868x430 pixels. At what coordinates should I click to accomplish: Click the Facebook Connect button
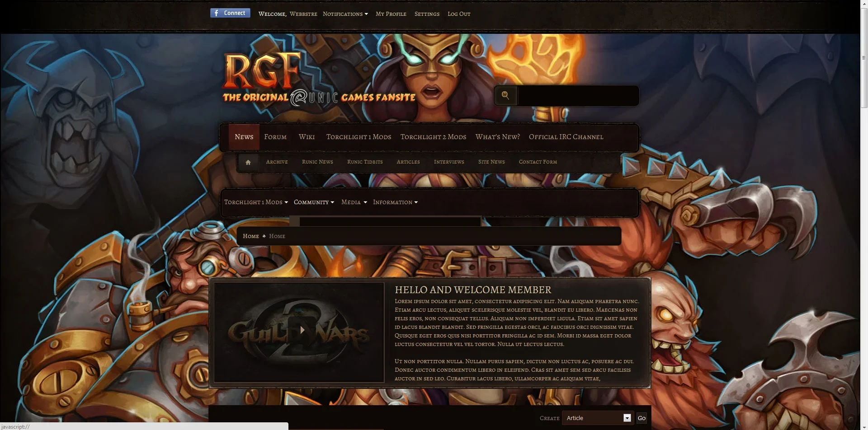230,13
